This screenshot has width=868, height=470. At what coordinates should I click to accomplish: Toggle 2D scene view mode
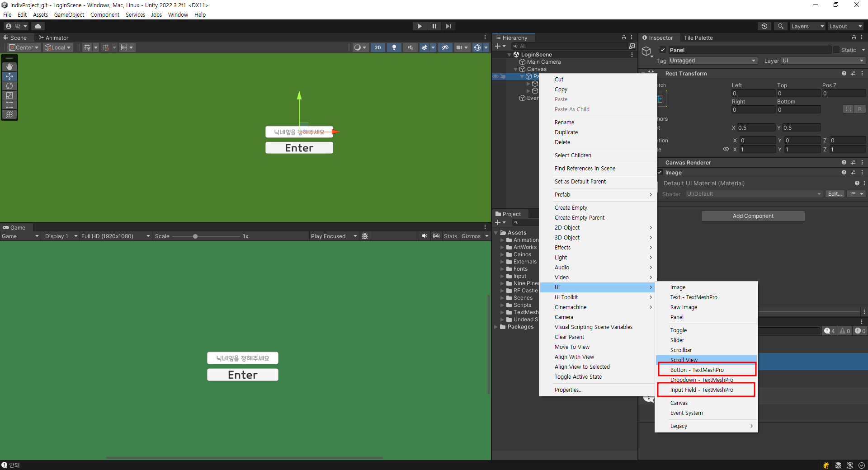tap(378, 47)
